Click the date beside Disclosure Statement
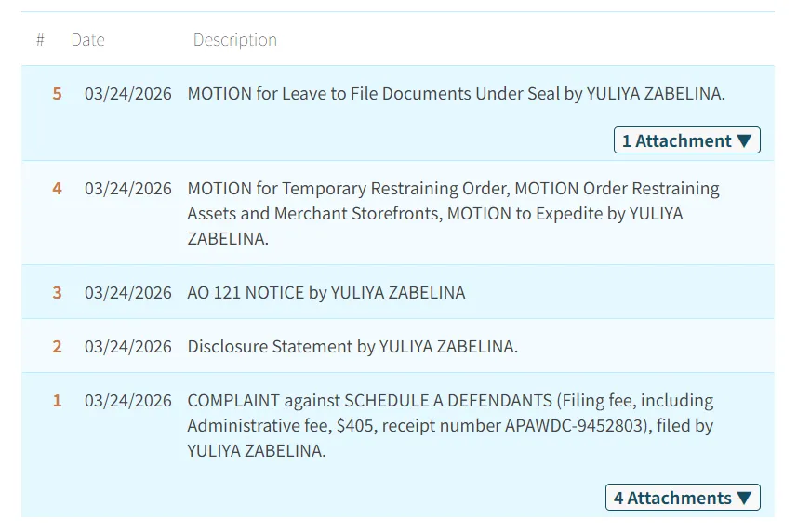The image size is (797, 532). point(128,347)
